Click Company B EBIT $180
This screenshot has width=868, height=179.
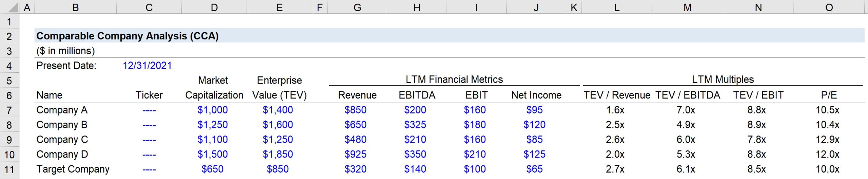(475, 125)
